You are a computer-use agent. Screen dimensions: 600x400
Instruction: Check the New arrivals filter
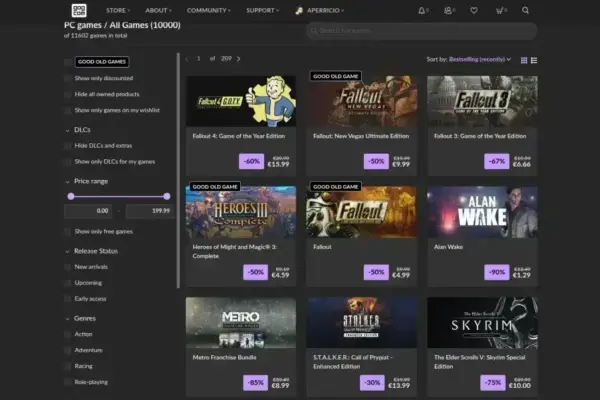tap(68, 267)
